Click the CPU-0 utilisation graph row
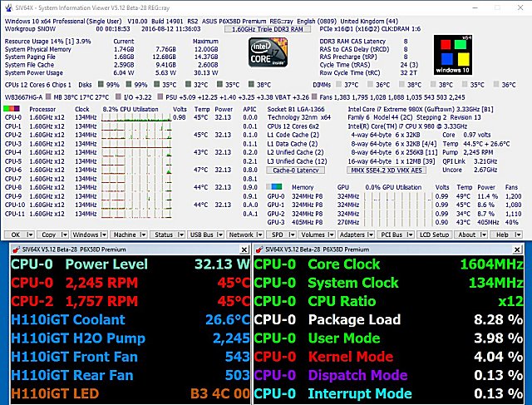Image resolution: width=532 pixels, height=405 pixels. tap(136, 117)
